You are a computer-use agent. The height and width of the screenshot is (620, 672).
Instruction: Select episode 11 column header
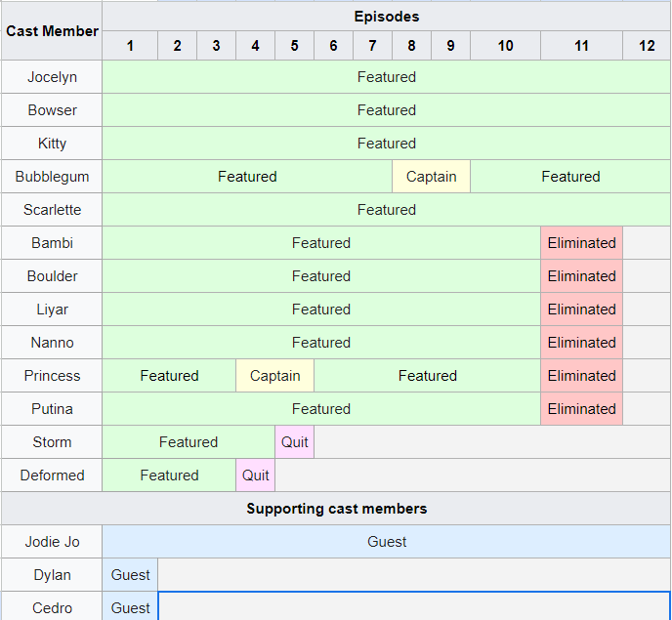tap(581, 46)
